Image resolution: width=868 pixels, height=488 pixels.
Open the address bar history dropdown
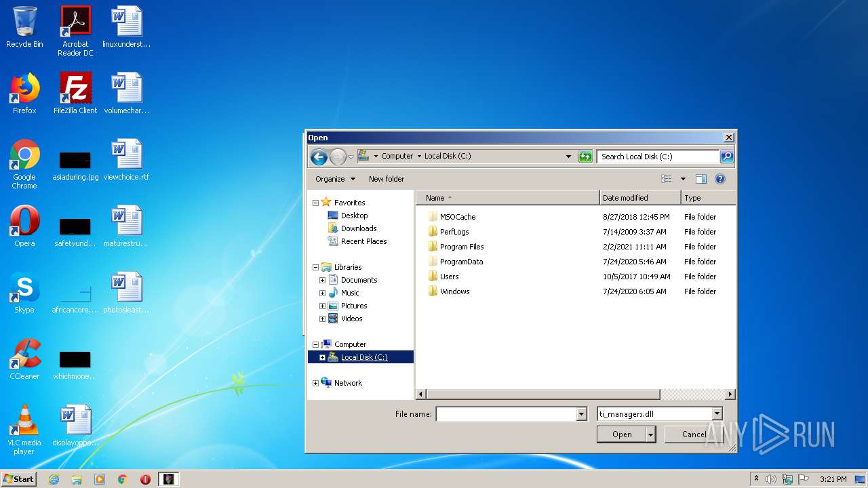tap(568, 157)
